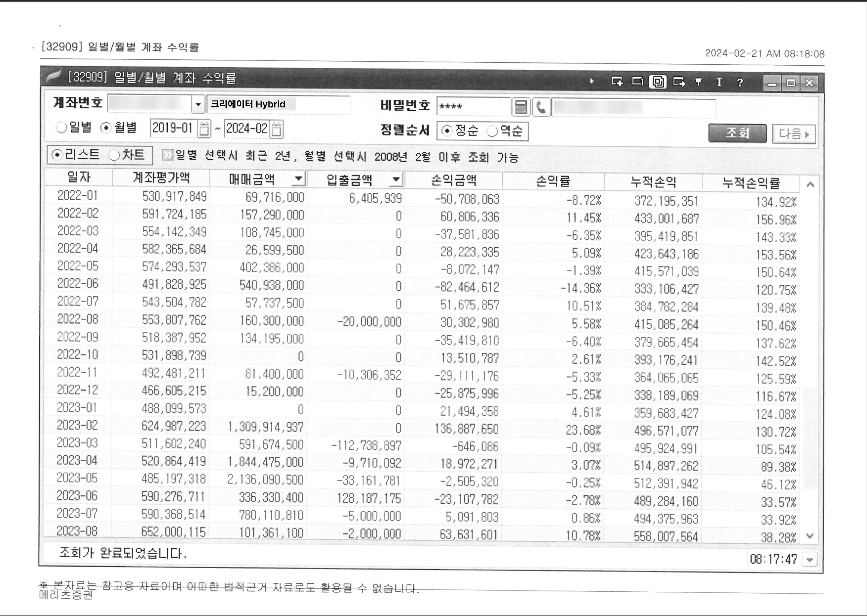Click trade amount 2,136,090,500
Screen dimensions: 867x616
265,480
